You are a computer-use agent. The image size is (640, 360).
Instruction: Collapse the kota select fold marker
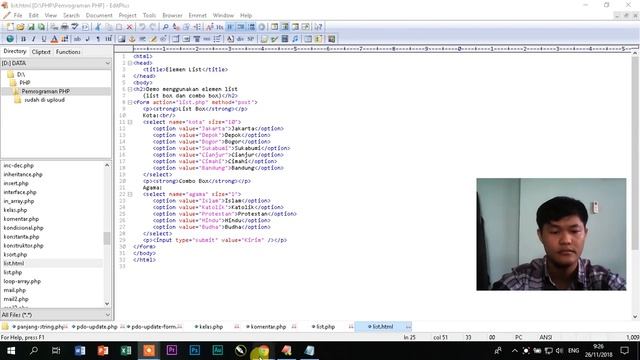pyautogui.click(x=130, y=122)
